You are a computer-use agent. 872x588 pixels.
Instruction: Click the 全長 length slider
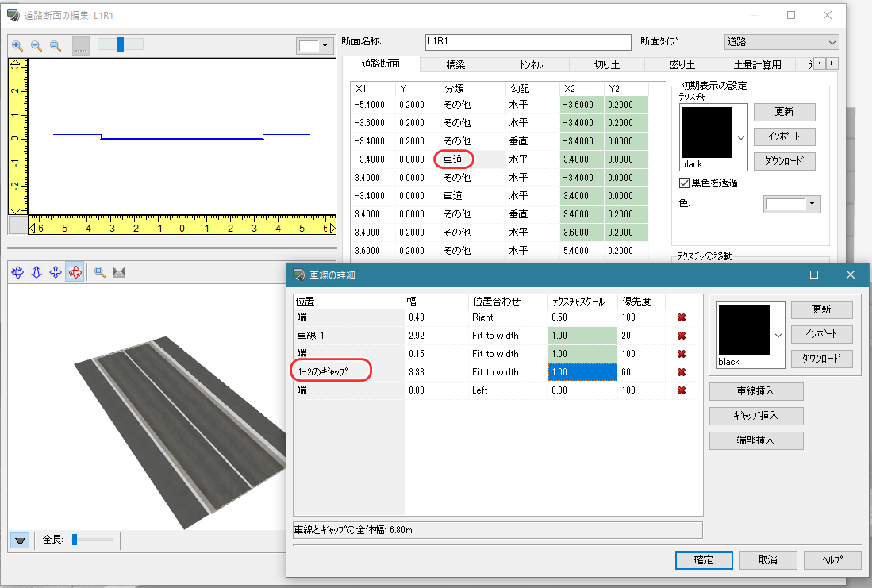[x=92, y=540]
